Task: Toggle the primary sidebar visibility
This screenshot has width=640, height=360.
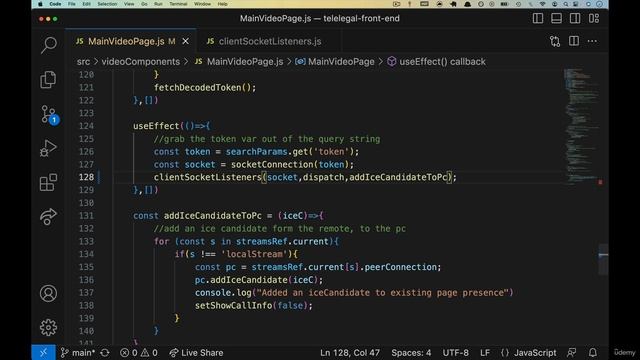Action: 538,18
